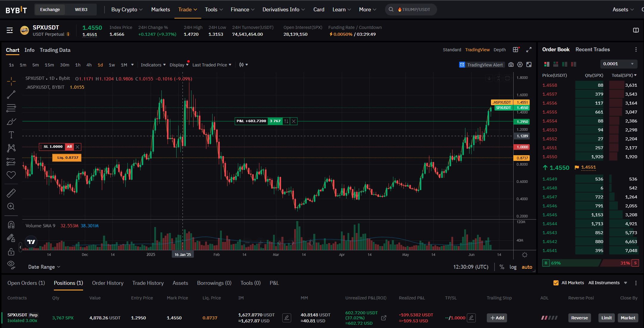Open the Order History tab
The image size is (644, 328).
pos(108,283)
